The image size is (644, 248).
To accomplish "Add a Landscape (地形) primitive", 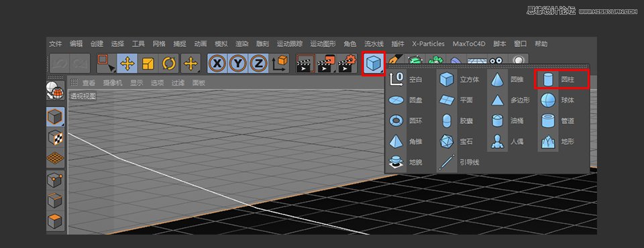I will tap(557, 142).
